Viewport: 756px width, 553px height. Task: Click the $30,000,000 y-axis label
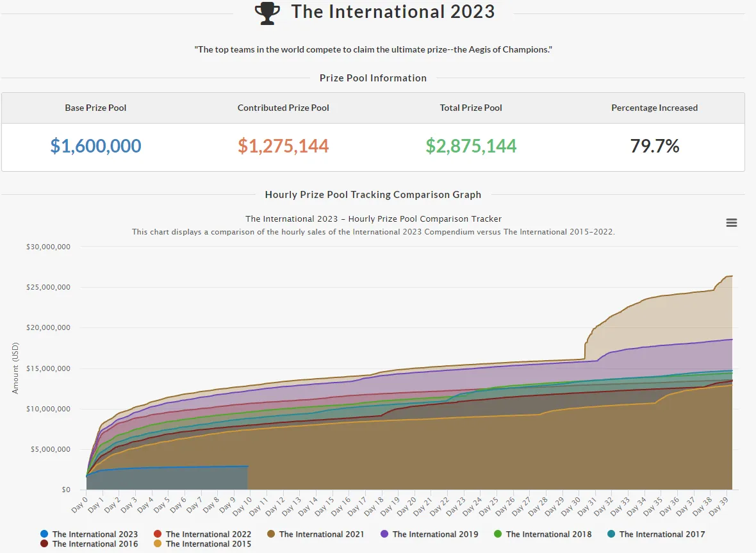[x=48, y=247]
